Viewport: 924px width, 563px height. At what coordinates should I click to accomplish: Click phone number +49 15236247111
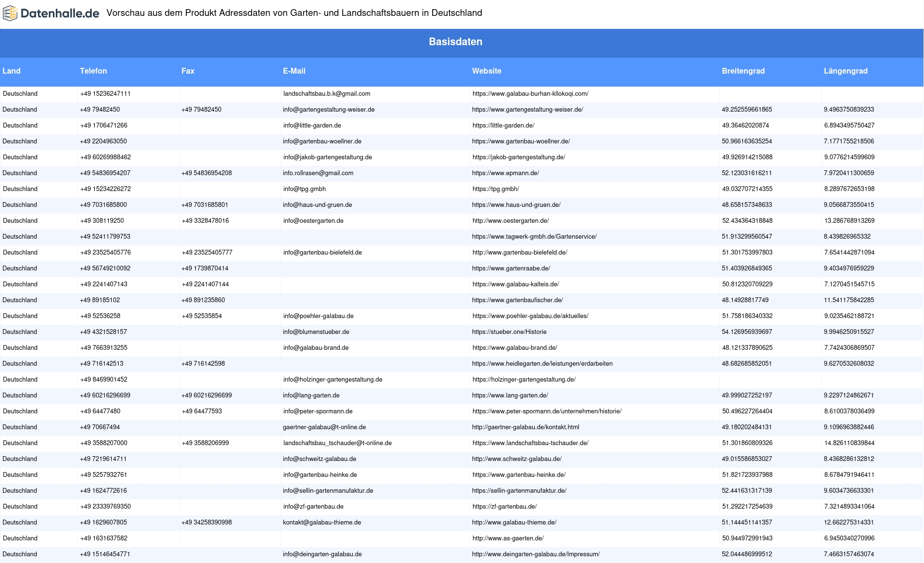105,94
